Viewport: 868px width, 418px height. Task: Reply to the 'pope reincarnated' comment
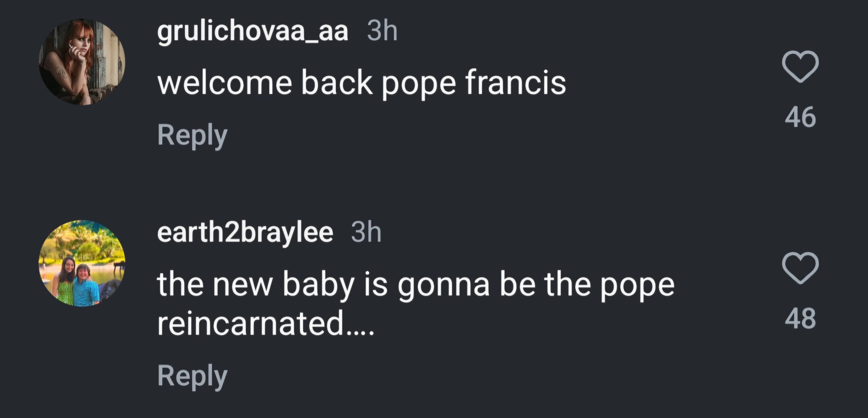coord(192,375)
